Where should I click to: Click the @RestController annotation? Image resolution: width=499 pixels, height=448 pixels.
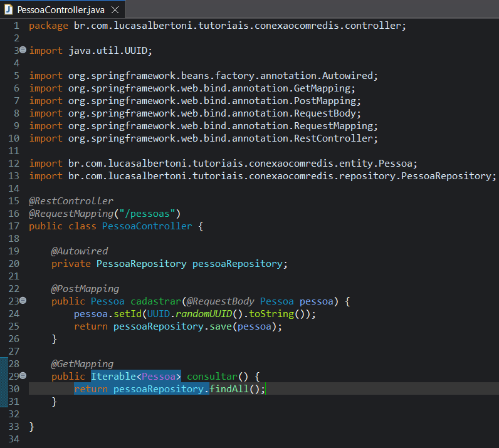[71, 201]
